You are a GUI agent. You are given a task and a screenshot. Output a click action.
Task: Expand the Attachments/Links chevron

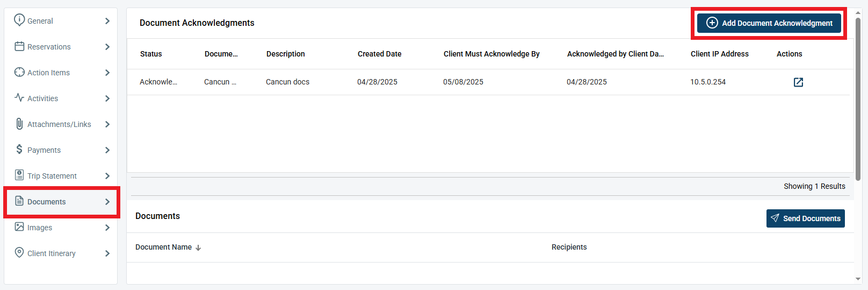(x=107, y=124)
